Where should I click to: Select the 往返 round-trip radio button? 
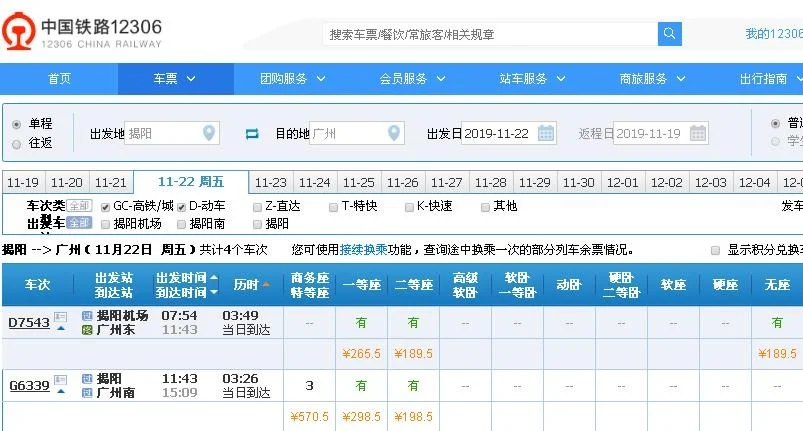point(16,144)
